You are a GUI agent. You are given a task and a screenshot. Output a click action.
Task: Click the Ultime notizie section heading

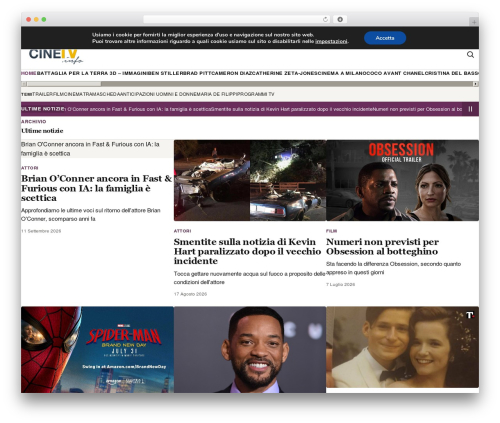[x=42, y=131]
